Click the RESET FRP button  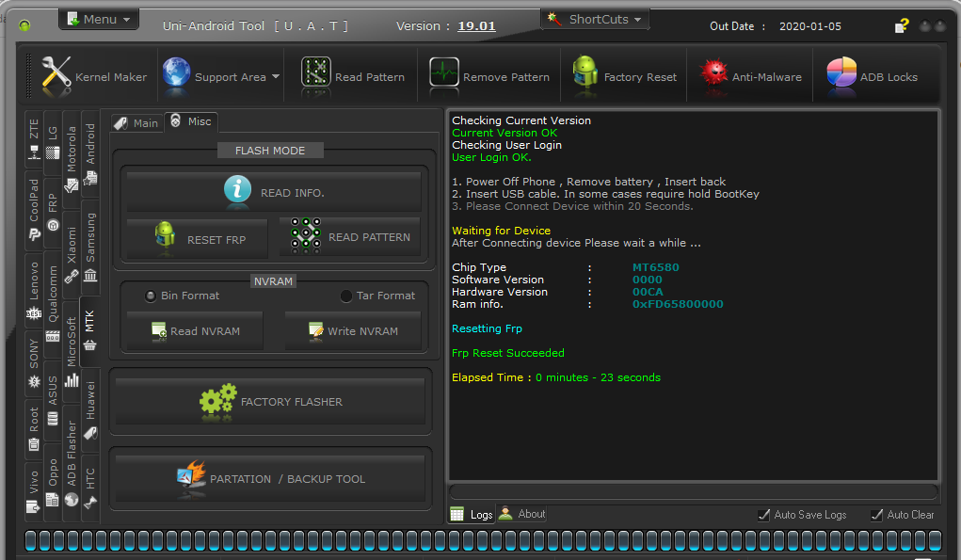[198, 238]
